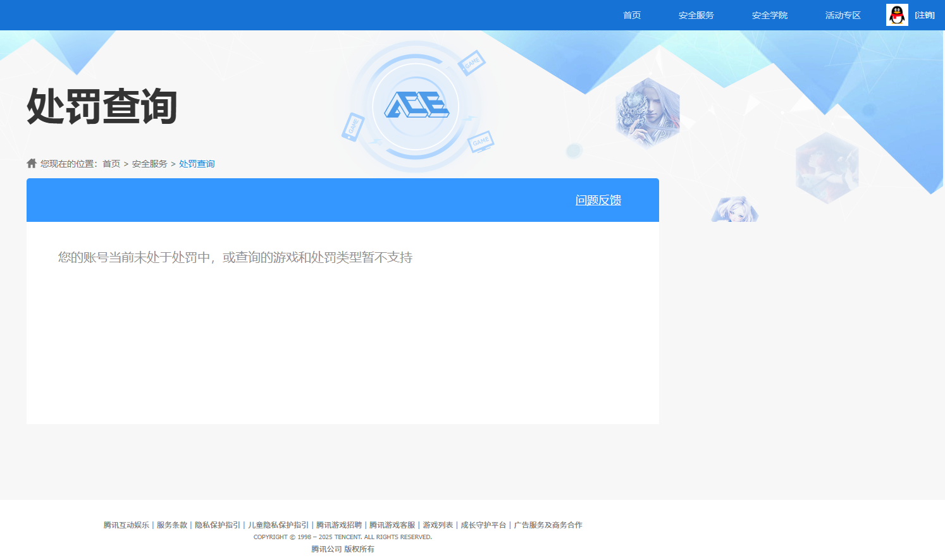This screenshot has height=560, width=945.
Task: Open the 问题反馈 feedback link
Action: pos(597,199)
